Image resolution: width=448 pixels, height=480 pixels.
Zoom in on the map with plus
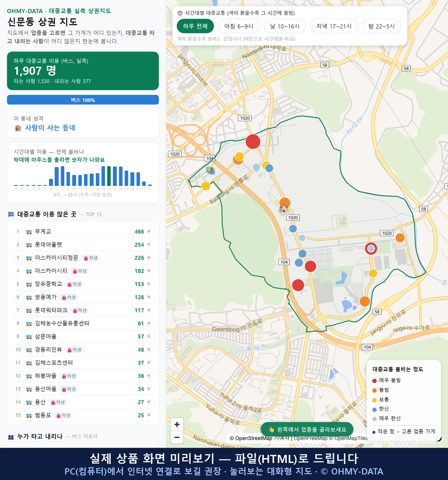[177, 424]
